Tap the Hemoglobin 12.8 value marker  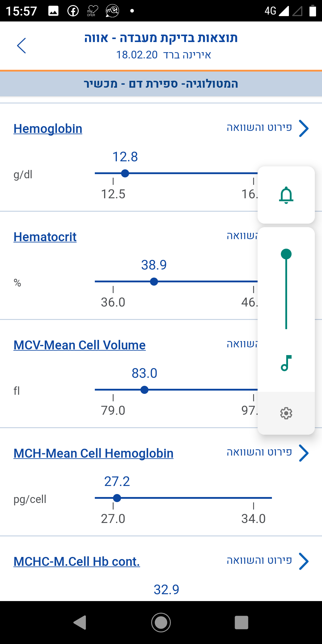point(125,173)
